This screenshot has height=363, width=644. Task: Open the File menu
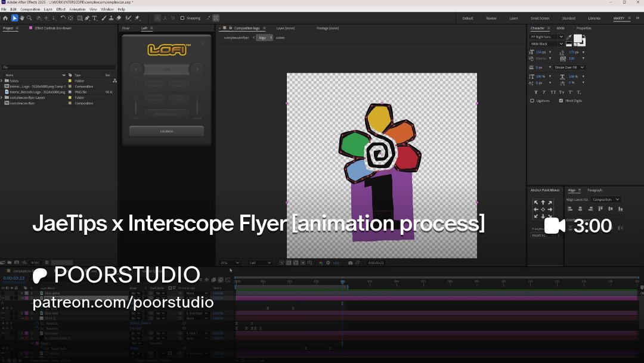pyautogui.click(x=4, y=9)
